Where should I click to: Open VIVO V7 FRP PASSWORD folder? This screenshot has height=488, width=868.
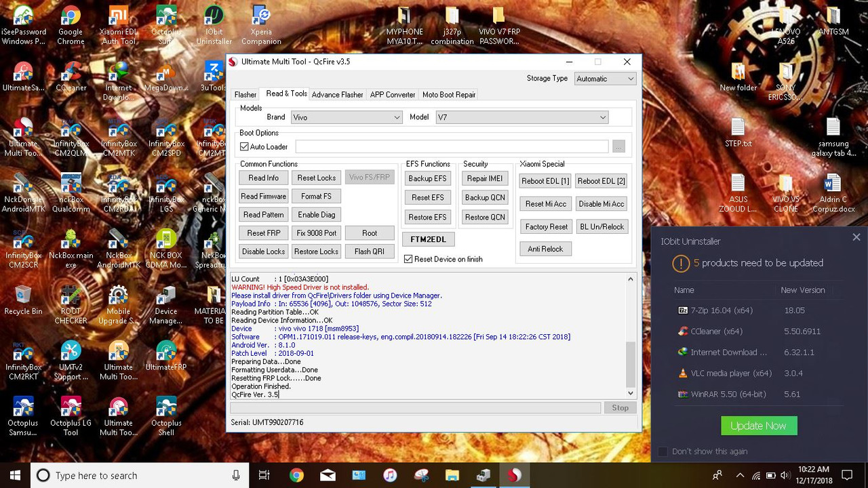pyautogui.click(x=499, y=25)
